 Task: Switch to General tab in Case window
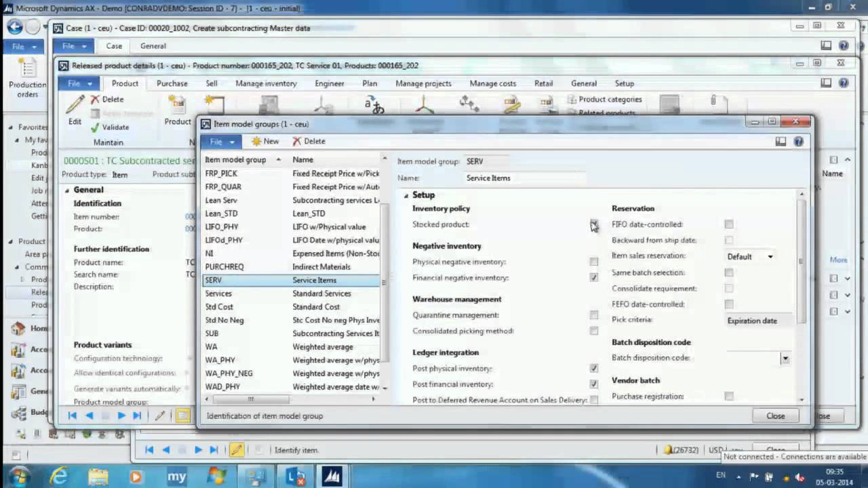153,45
